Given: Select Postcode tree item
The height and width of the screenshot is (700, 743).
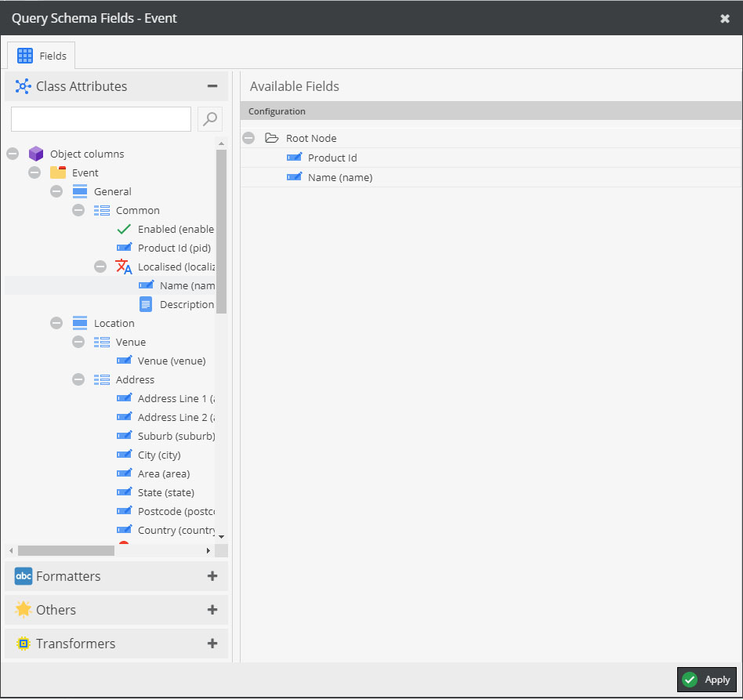Looking at the screenshot, I should click(176, 511).
